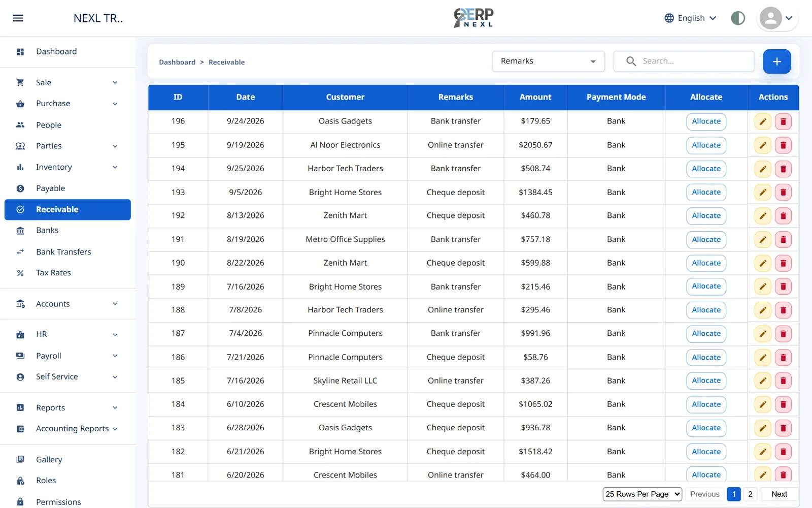Click Allocate for receivable 196
Viewport: 812px width, 508px height.
coord(706,122)
